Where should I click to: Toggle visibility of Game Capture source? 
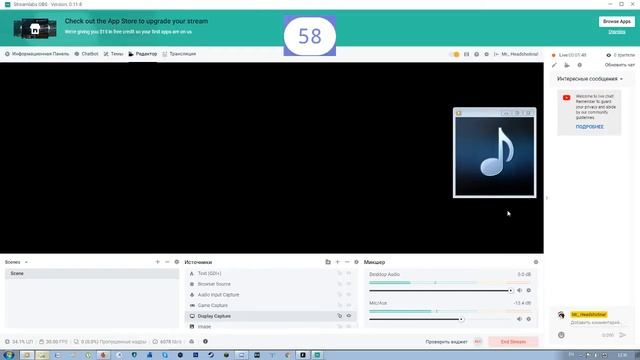(x=349, y=305)
